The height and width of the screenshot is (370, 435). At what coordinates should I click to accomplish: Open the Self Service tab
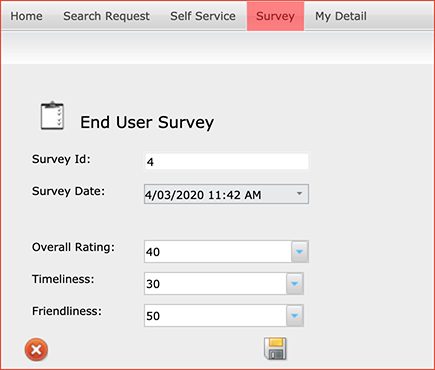[x=203, y=16]
